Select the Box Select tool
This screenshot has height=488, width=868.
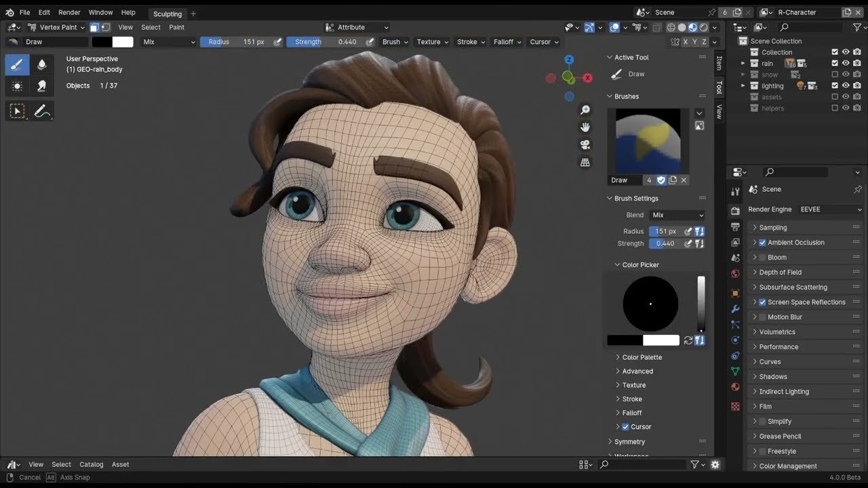[x=18, y=110]
